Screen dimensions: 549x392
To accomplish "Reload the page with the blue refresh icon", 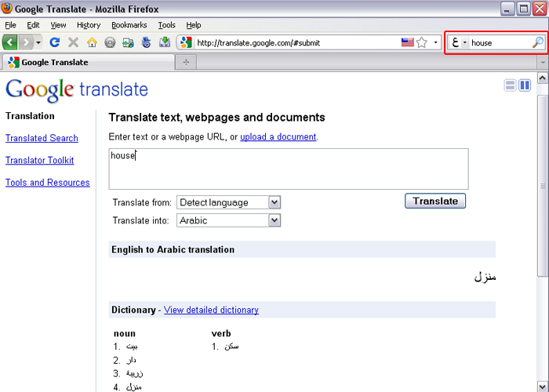I will (x=54, y=42).
